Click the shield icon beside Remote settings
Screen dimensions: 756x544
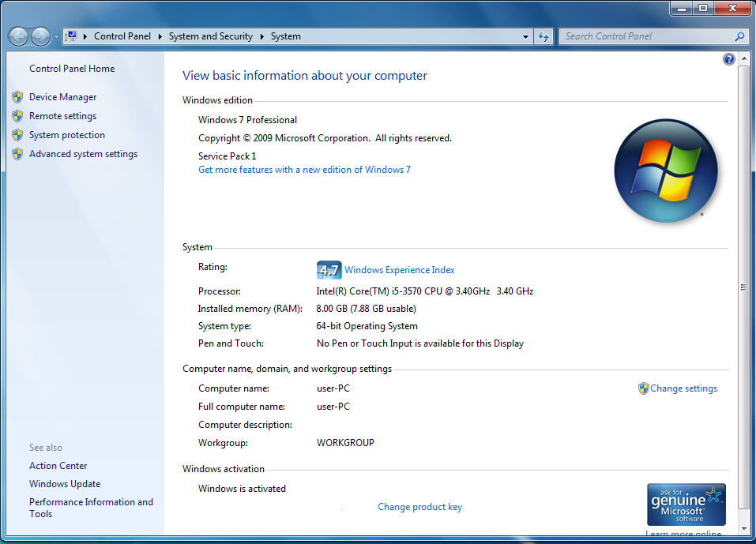(17, 116)
